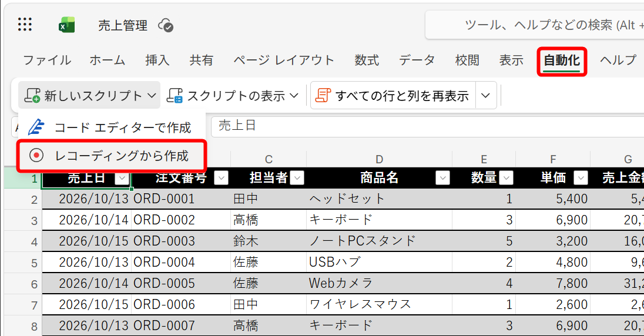
Task: Click the ノートPCスタンド product cell
Action: pyautogui.click(x=379, y=241)
